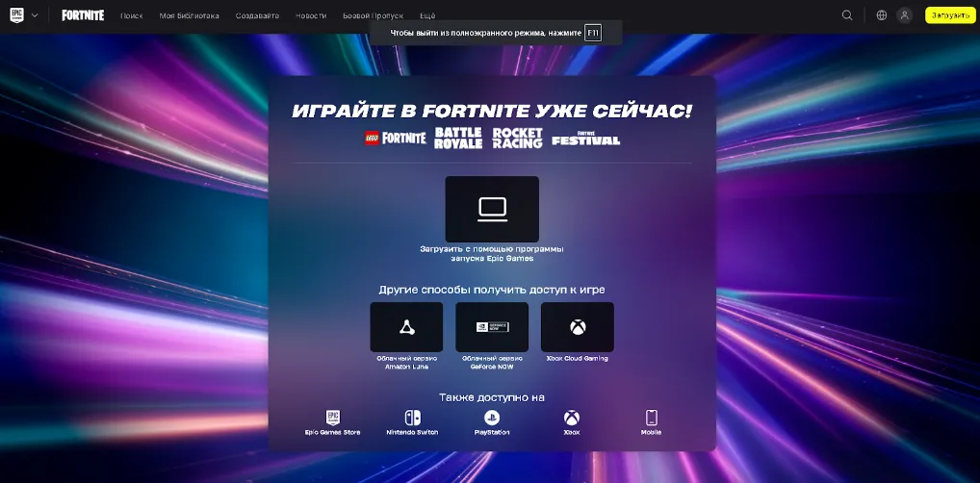This screenshot has width=980, height=483.
Task: Open the user account avatar icon
Action: pos(904,15)
